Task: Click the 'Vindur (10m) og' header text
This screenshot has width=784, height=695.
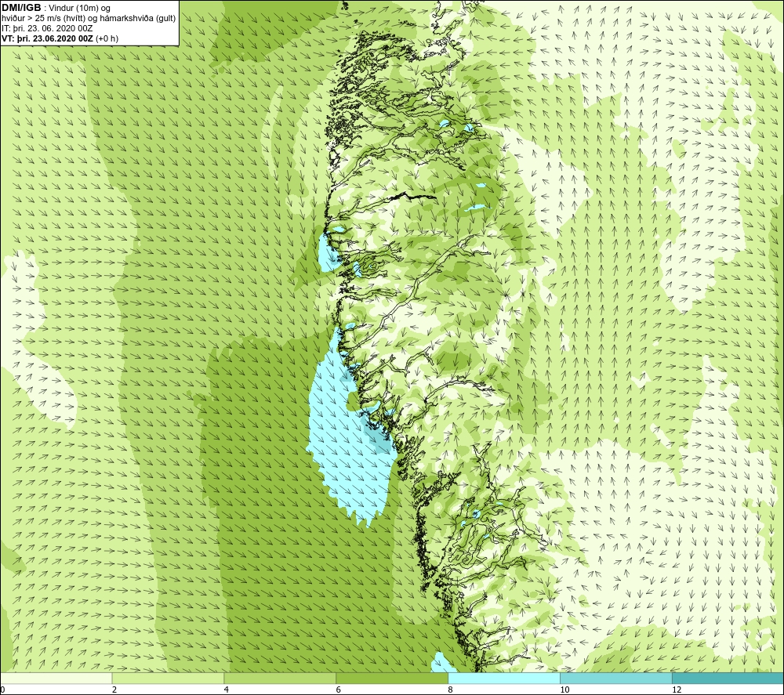Action: click(x=79, y=8)
